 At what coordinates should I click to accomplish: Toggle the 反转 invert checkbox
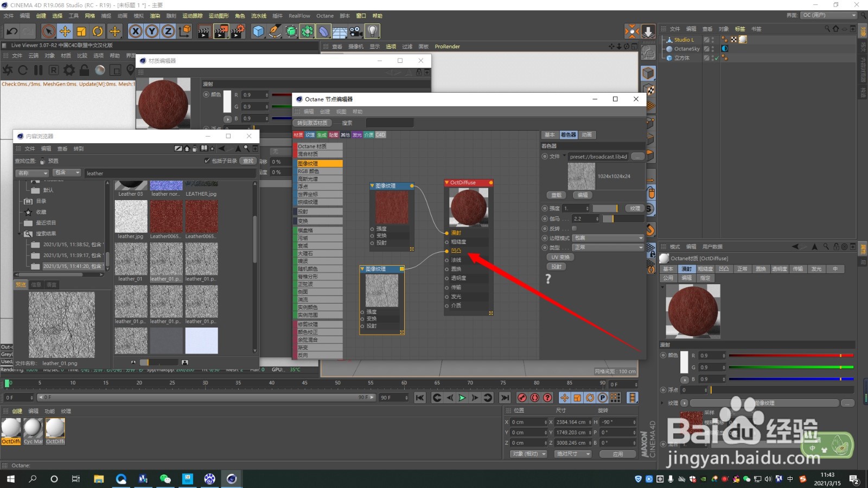click(574, 228)
